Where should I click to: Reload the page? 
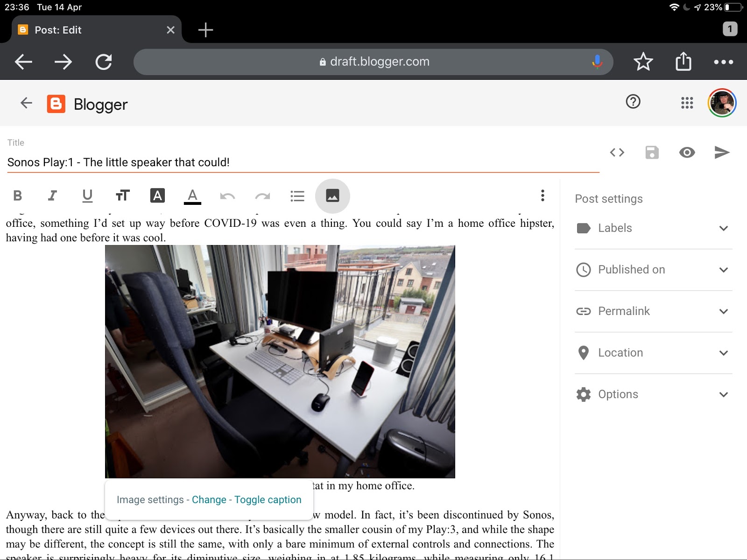(x=103, y=62)
